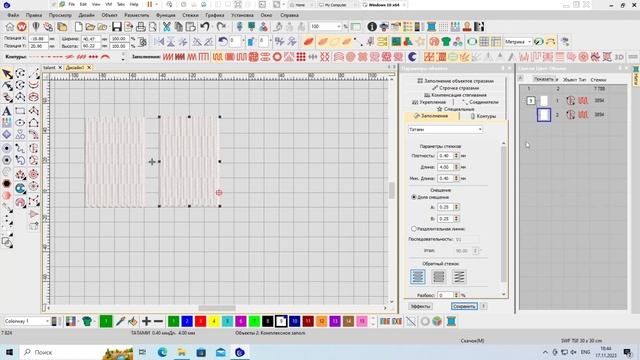This screenshot has width=640, height=360.
Task: Select the blue color swatch 2
Action: point(187,322)
